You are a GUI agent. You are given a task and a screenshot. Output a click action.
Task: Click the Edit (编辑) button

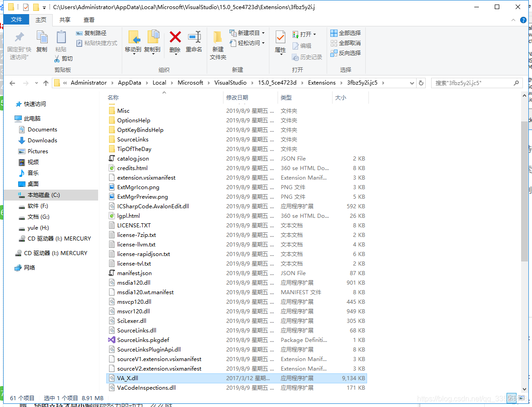pos(302,46)
